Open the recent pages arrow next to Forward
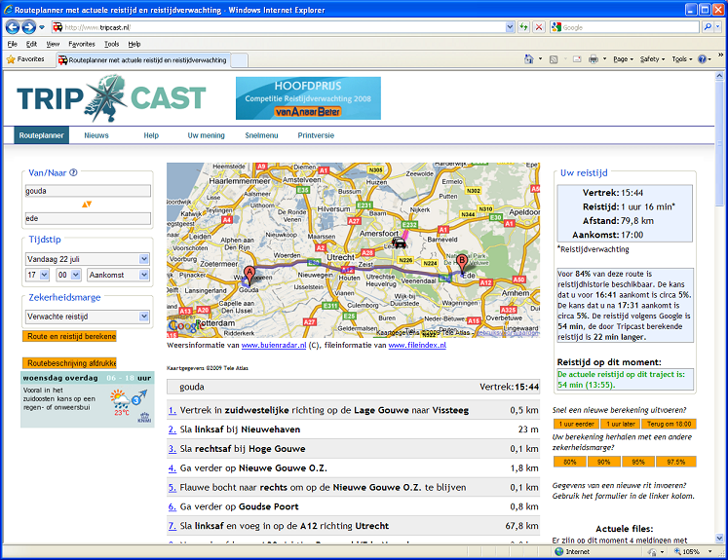728x560 pixels. coord(42,27)
